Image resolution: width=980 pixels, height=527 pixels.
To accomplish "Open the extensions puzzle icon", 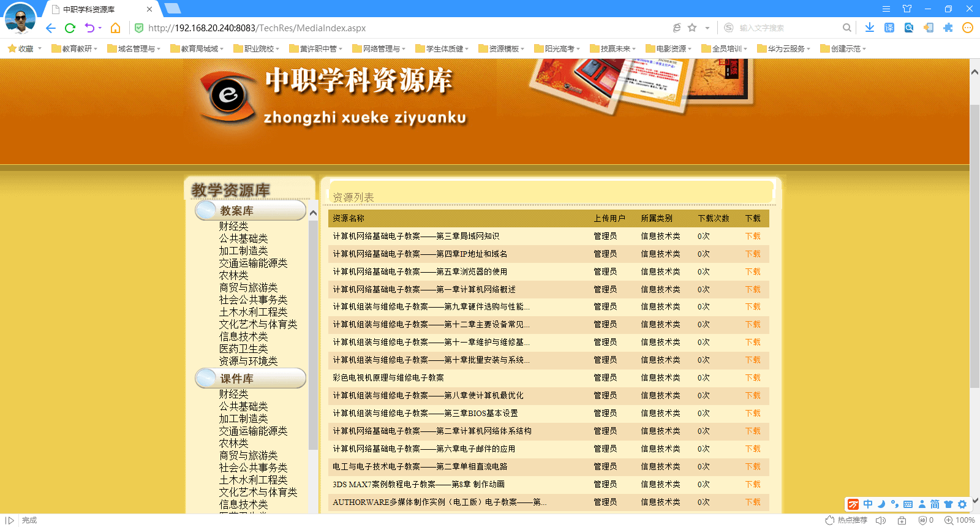I will tap(948, 28).
